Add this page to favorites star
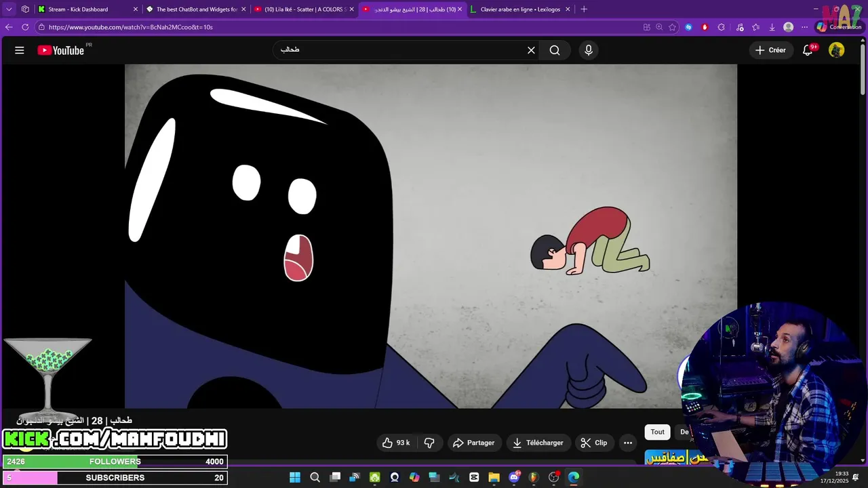This screenshot has height=488, width=868. pos(672,27)
